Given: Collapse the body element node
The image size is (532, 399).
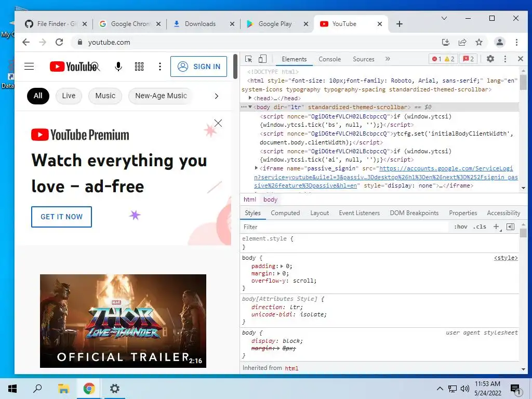Looking at the screenshot, I should click(x=250, y=107).
